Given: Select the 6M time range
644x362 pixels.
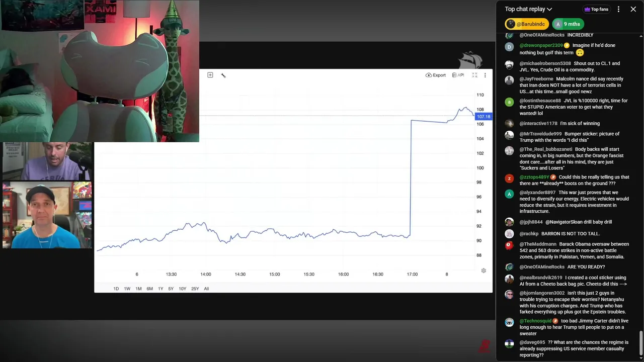Looking at the screenshot, I should pyautogui.click(x=149, y=289).
